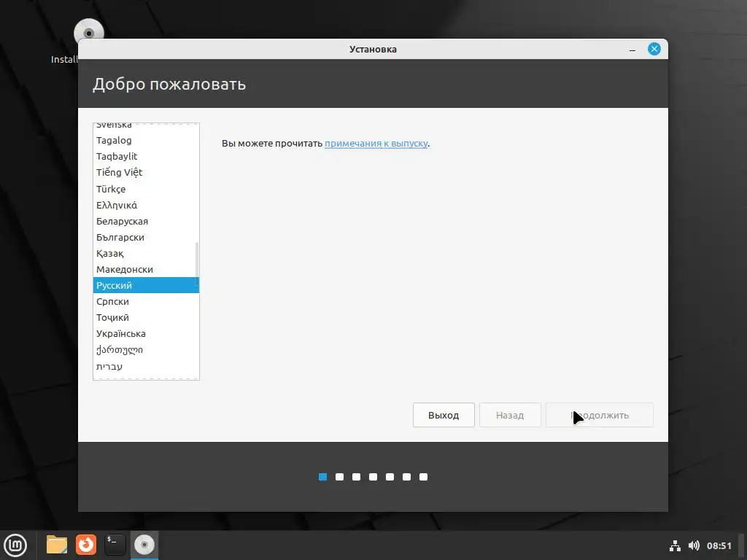Click the clock showing 08:51
The image size is (747, 560).
tap(719, 545)
